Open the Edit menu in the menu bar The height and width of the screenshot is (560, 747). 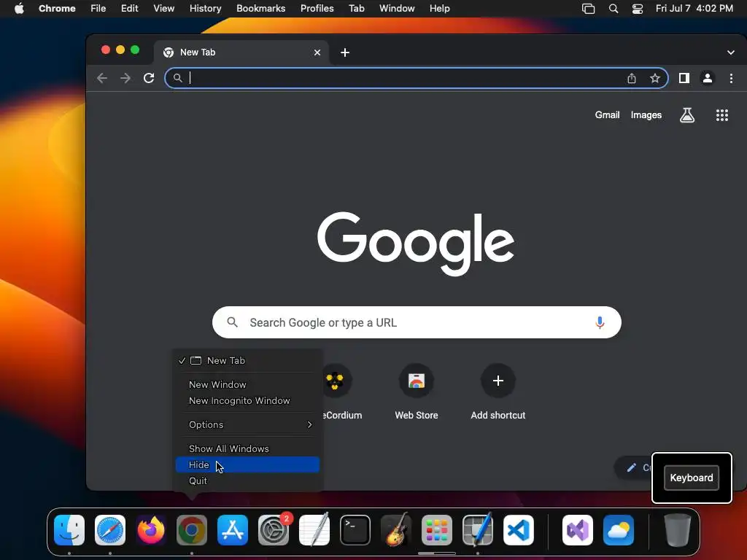pyautogui.click(x=129, y=8)
